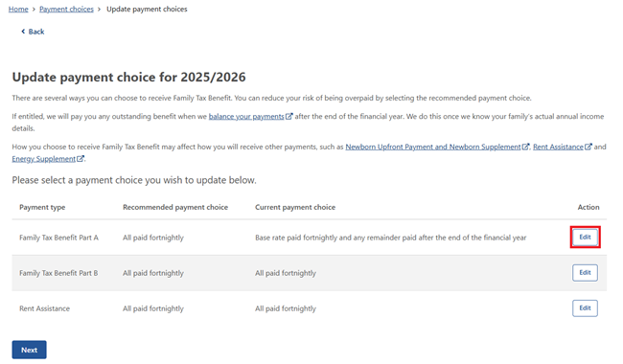This screenshot has width=623, height=364.
Task: Click external icon next to Newborn Supplement link
Action: [525, 147]
